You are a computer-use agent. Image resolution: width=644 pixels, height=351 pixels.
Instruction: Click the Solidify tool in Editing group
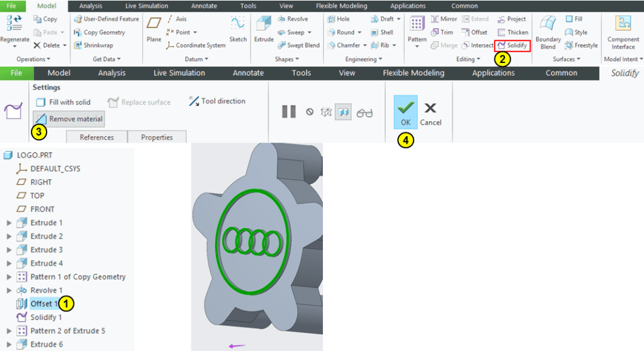(512, 45)
